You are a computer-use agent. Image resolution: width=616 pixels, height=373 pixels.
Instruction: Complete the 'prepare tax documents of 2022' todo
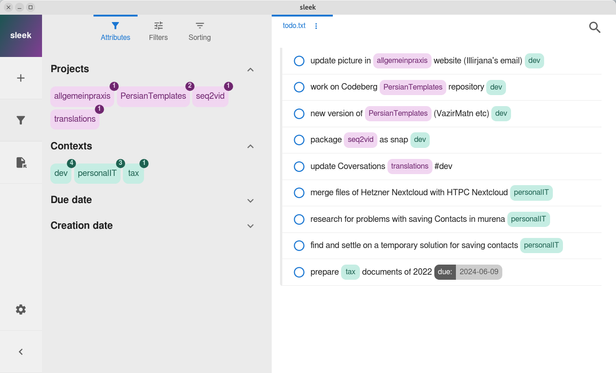299,272
